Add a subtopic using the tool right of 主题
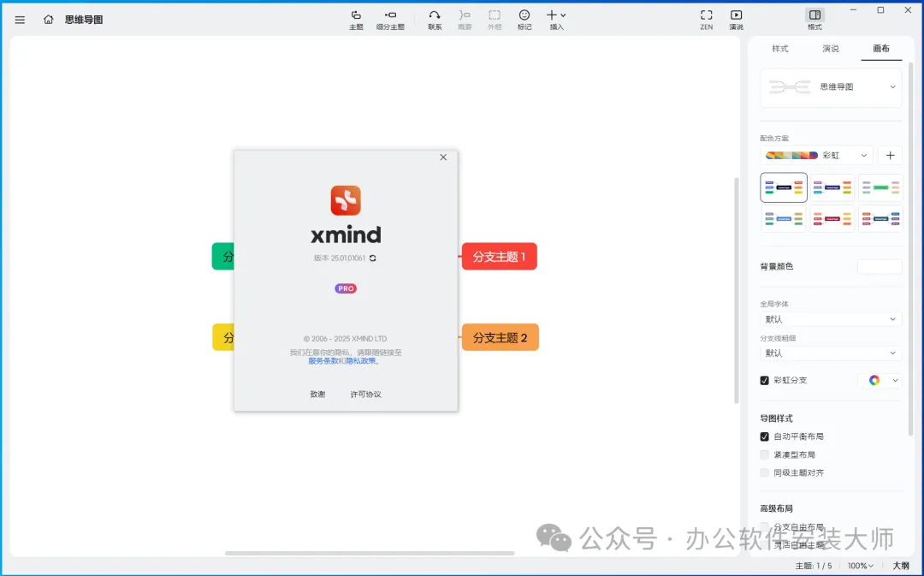Image resolution: width=924 pixels, height=576 pixels. coord(390,20)
